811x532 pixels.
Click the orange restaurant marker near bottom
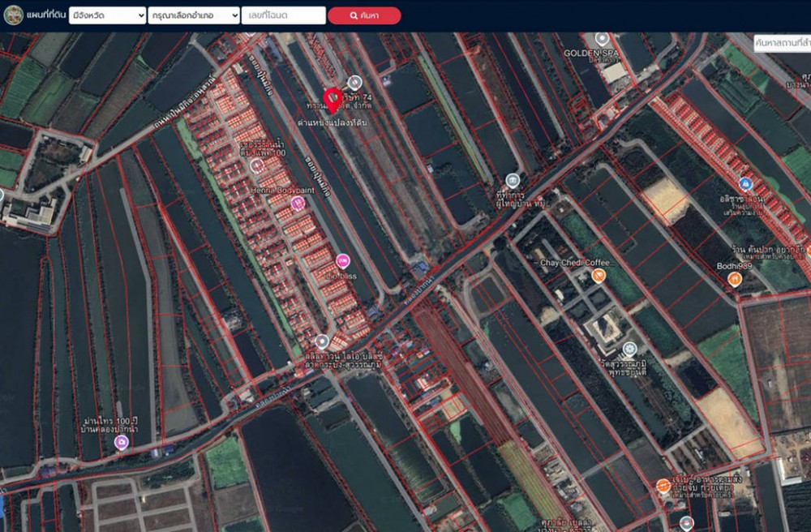(x=663, y=487)
